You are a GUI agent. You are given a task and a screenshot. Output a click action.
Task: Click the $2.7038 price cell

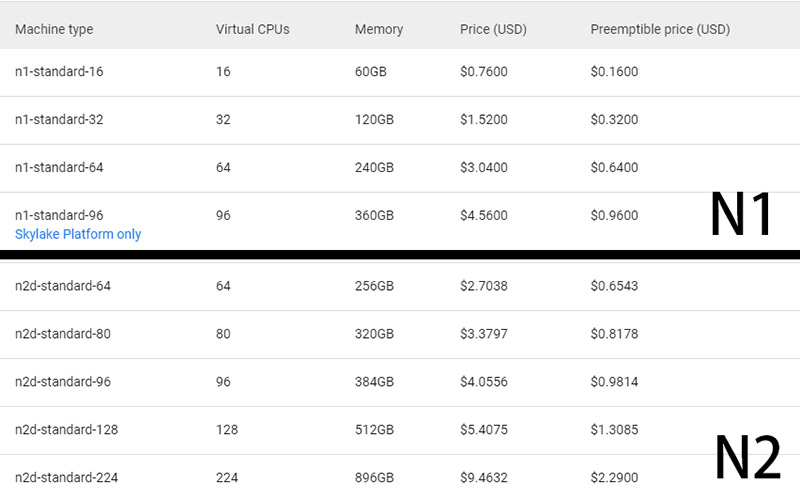coord(484,286)
